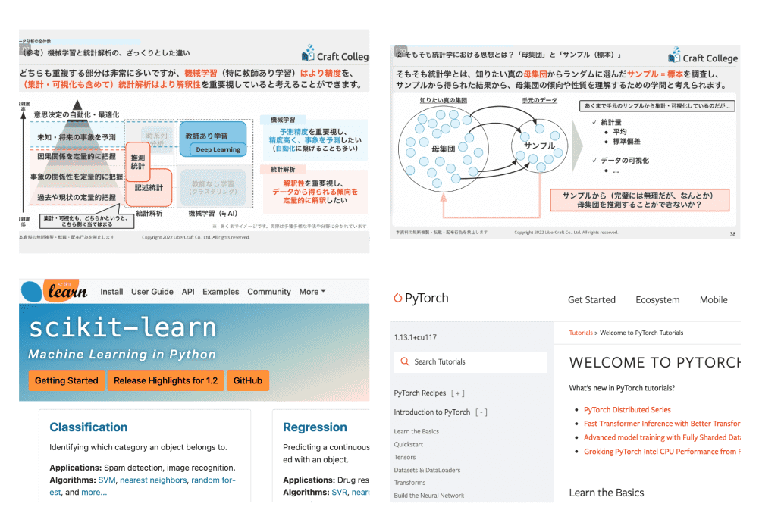Viewport: 759px width, 532px height.
Task: Click the Tutorials breadcrumb link
Action: (x=580, y=333)
